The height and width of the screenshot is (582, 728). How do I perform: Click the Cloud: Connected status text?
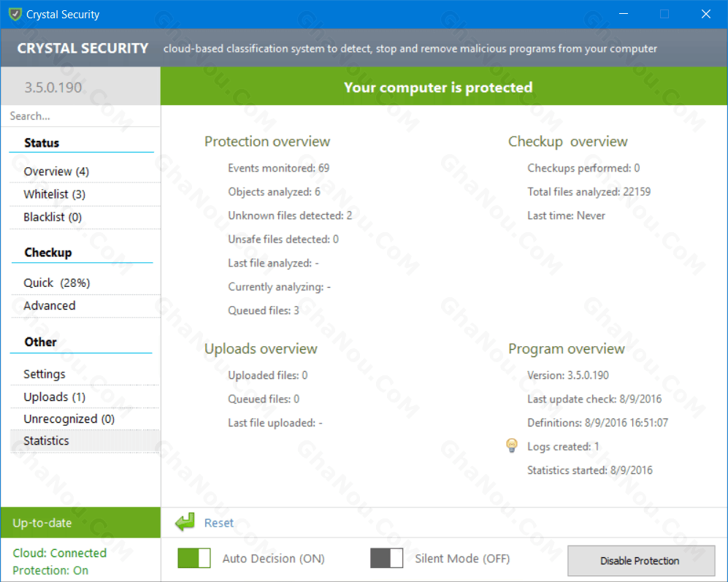(x=59, y=553)
